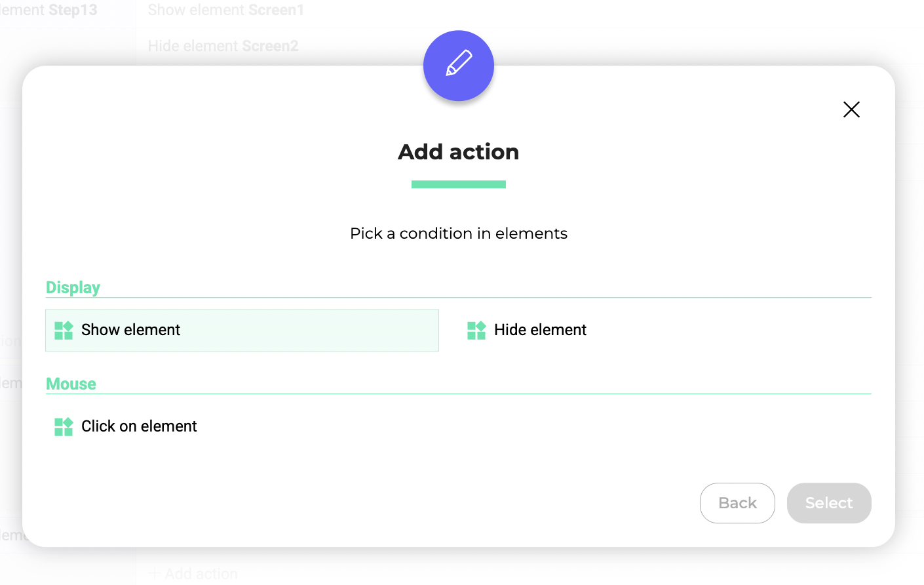The width and height of the screenshot is (924, 585).
Task: Click the Pick a condition in elements text
Action: point(459,233)
